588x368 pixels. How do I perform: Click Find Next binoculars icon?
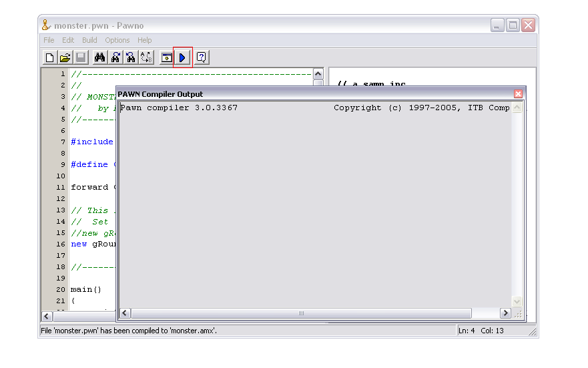115,57
